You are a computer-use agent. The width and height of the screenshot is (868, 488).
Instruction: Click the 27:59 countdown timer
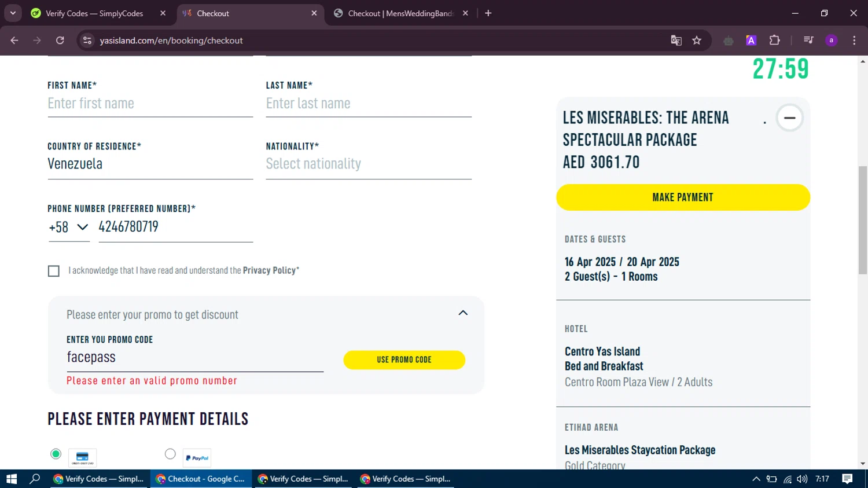click(781, 69)
